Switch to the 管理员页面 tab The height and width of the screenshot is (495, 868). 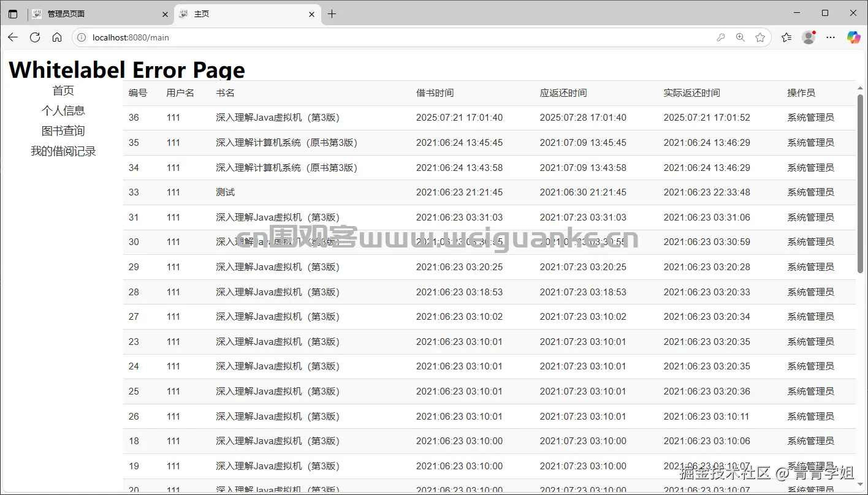[101, 13]
